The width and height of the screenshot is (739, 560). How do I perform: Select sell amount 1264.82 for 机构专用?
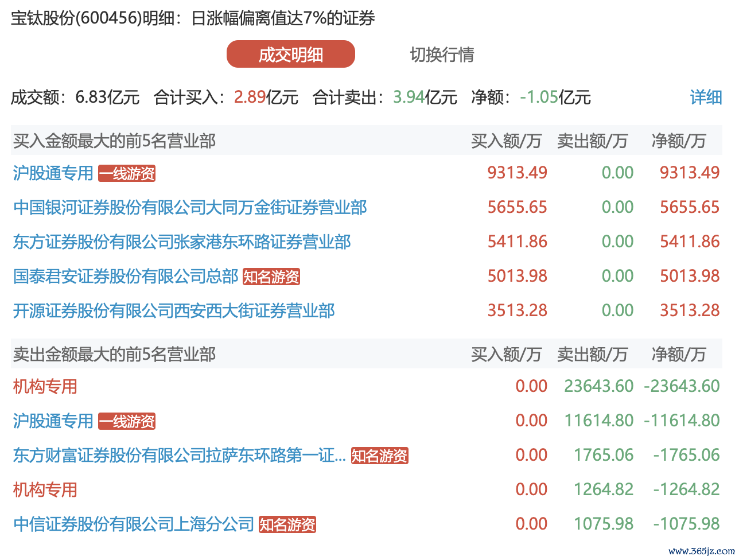pos(604,489)
